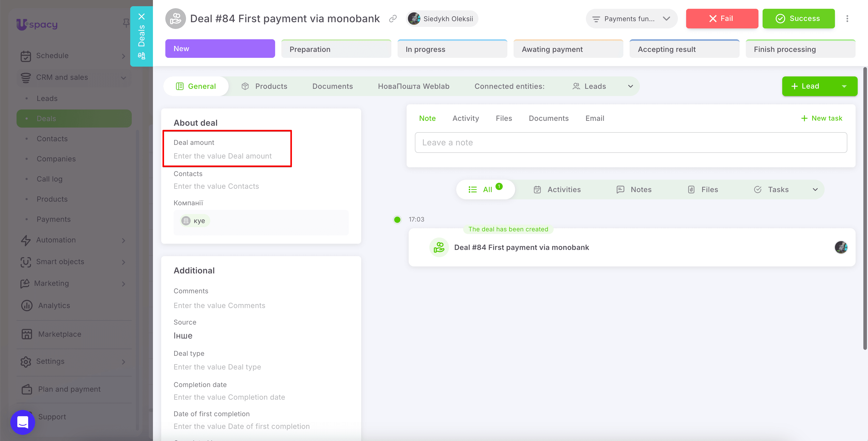Open the Lead button dropdown arrow

coord(844,86)
